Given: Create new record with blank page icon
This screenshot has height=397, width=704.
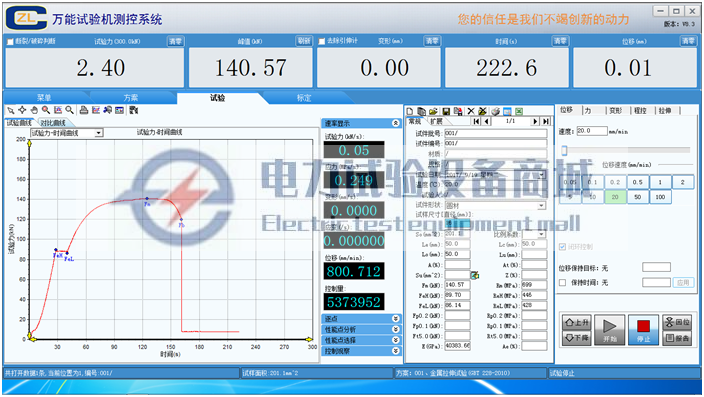Looking at the screenshot, I should 409,111.
